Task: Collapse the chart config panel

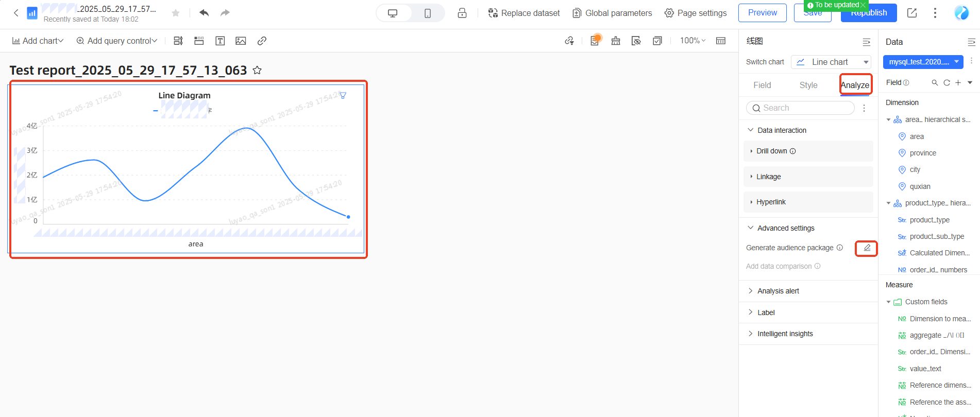Action: click(867, 42)
